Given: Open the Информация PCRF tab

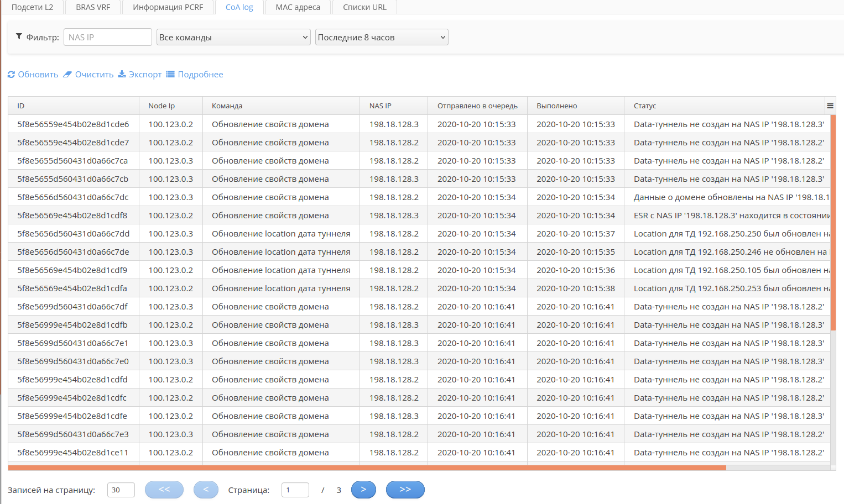Looking at the screenshot, I should tap(168, 7).
